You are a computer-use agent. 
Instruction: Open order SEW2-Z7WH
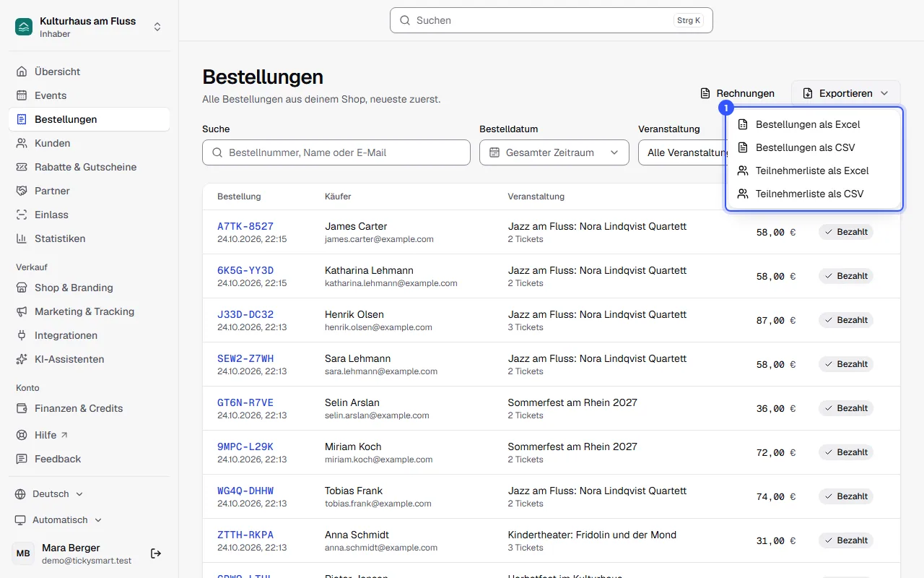(245, 358)
